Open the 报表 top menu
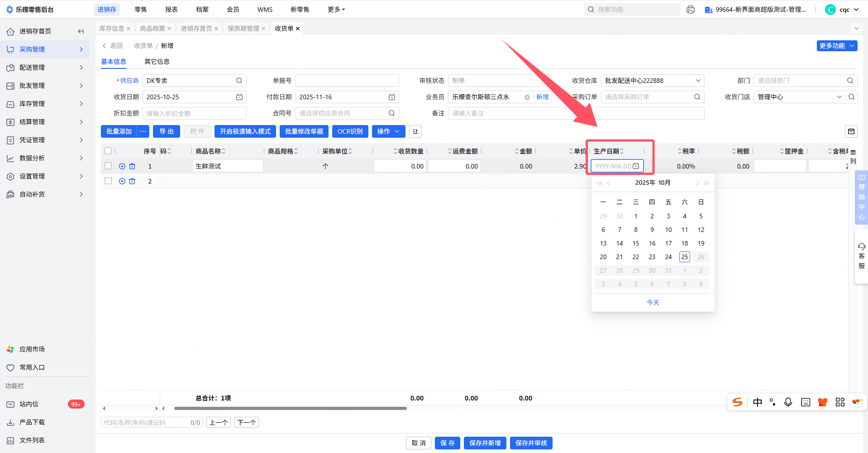Viewport: 868px width, 453px height. pyautogui.click(x=171, y=10)
